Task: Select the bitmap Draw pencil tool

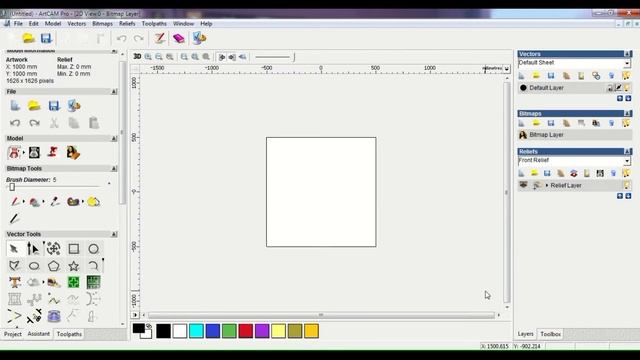Action: coord(15,218)
